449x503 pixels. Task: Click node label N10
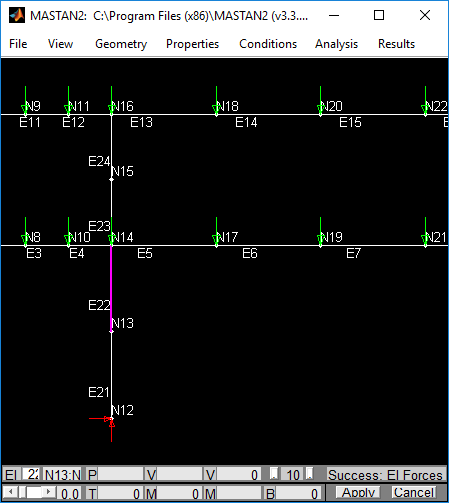click(80, 237)
